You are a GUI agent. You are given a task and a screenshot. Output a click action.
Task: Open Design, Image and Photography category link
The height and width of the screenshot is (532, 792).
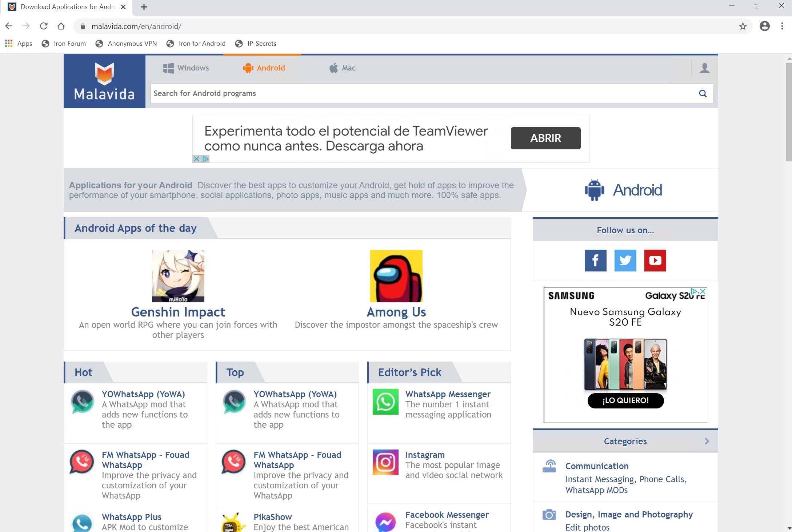pyautogui.click(x=629, y=515)
